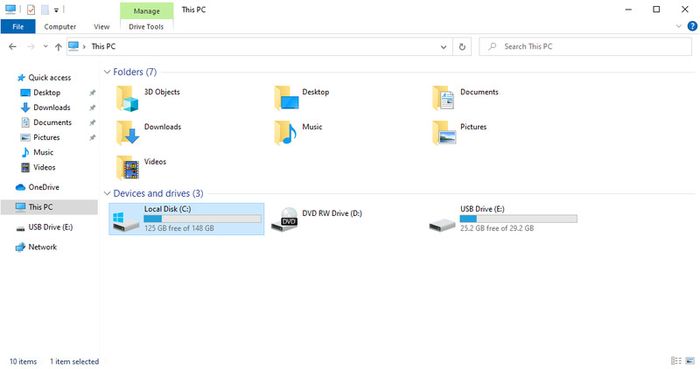The image size is (700, 369).
Task: Click the '125 GB free of 148 GB' text
Action: 179,228
